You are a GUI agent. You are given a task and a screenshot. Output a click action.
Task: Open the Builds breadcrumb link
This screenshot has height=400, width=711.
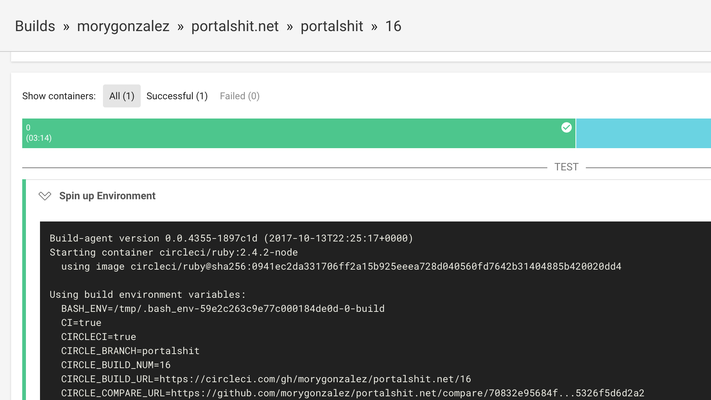(x=35, y=26)
